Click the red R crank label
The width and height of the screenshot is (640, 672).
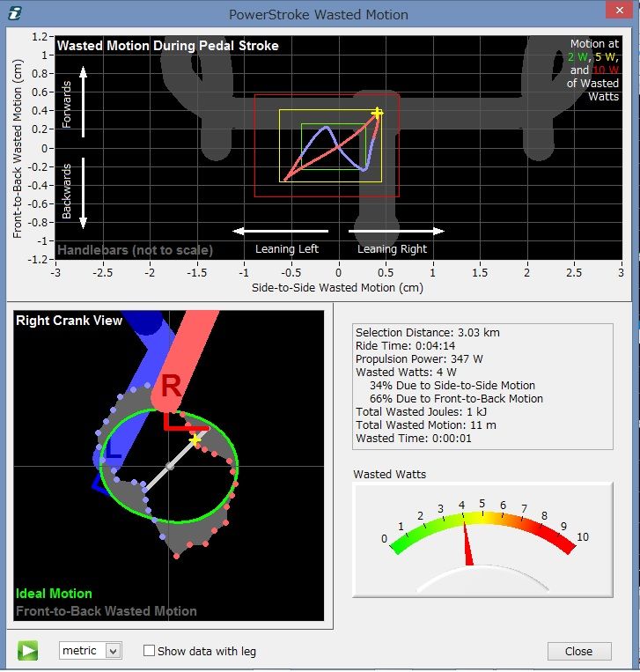pos(172,386)
